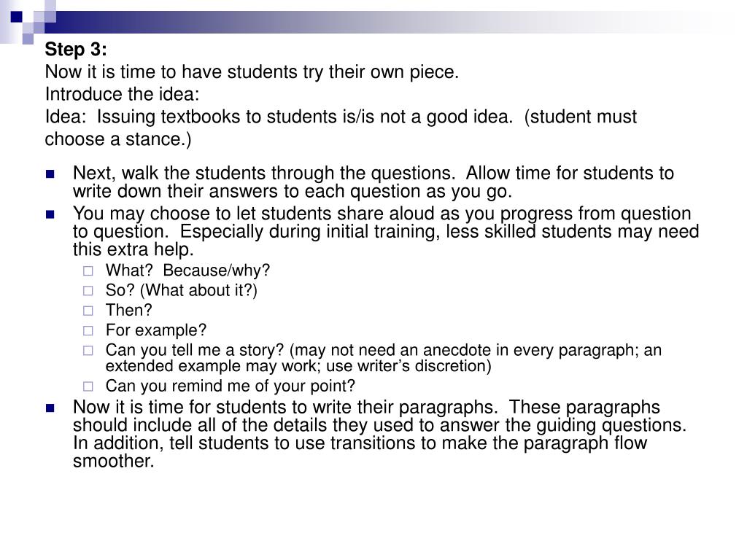
Task: Click the hollow square bullet beside "So? (What about it?)"
Action: (x=88, y=290)
